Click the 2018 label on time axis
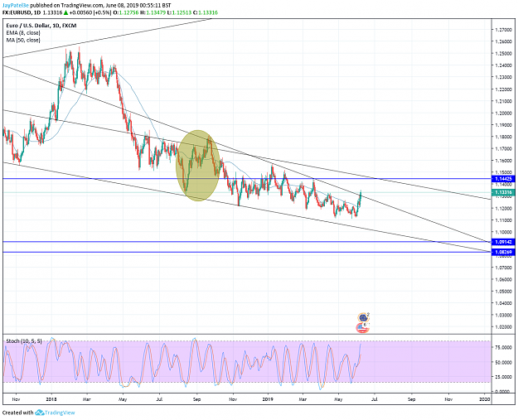The width and height of the screenshot is (518, 420). pos(51,399)
